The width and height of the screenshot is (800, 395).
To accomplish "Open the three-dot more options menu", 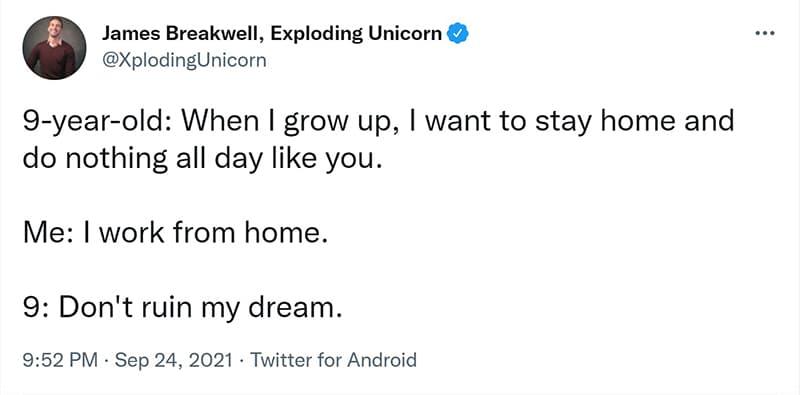I will (x=765, y=34).
